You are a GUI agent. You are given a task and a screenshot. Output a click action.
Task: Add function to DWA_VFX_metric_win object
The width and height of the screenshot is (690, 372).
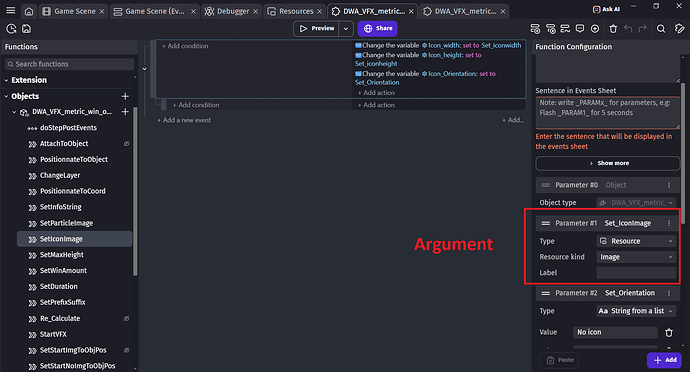click(x=125, y=112)
